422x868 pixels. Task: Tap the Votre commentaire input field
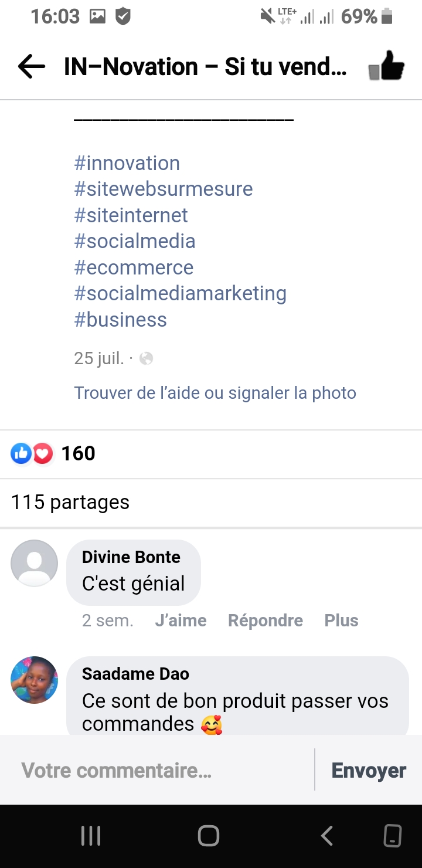158,770
